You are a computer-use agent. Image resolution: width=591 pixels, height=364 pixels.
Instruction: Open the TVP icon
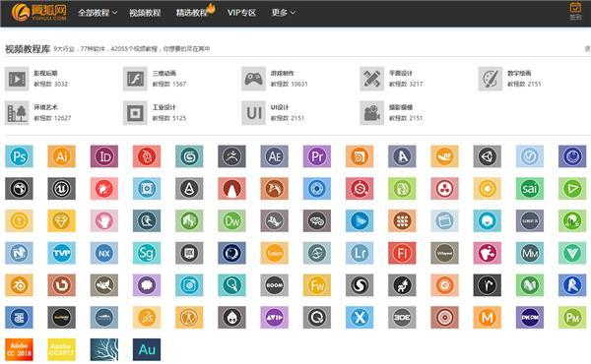tap(61, 253)
